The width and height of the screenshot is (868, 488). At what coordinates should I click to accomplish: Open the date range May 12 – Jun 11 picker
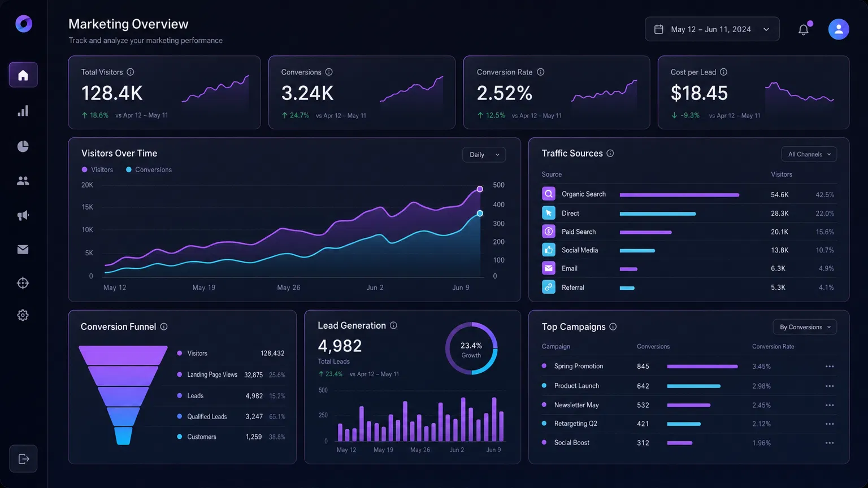[712, 29]
